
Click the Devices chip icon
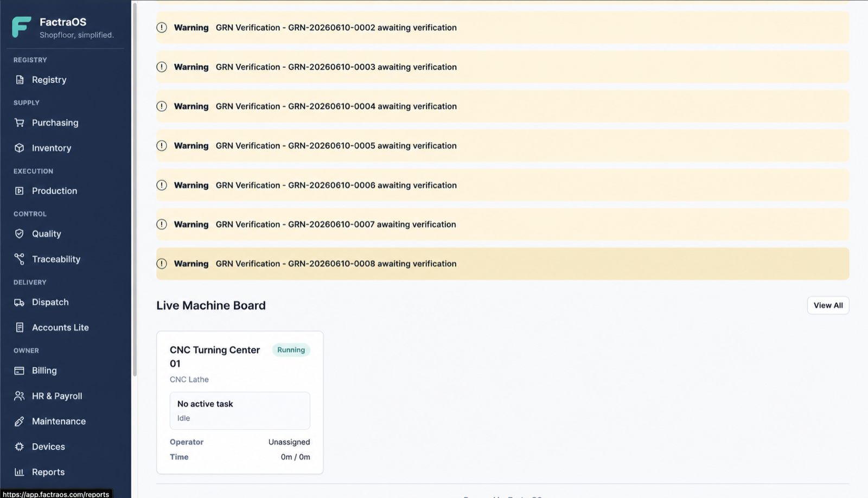(x=20, y=447)
